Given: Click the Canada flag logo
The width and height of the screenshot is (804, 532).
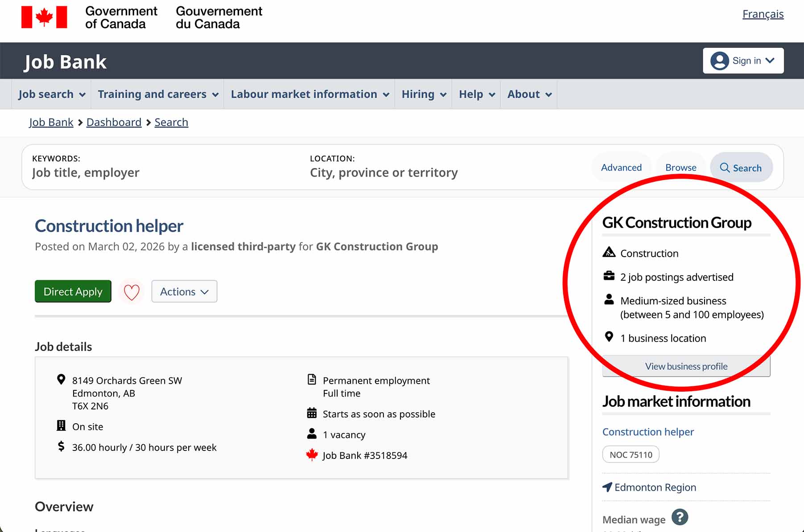Looking at the screenshot, I should coord(44,17).
